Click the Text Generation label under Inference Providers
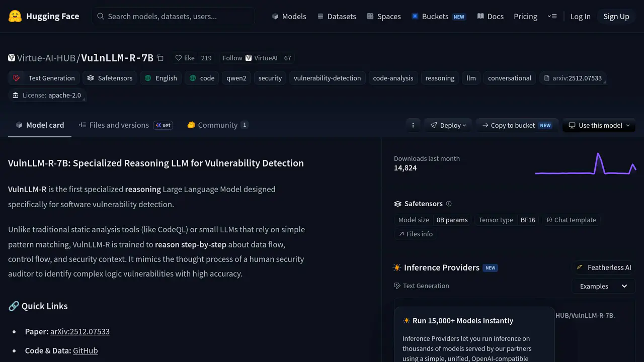 click(426, 286)
